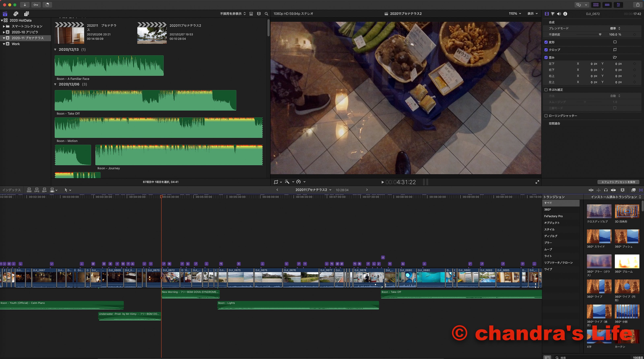Click the import media arrow icon

click(25, 5)
